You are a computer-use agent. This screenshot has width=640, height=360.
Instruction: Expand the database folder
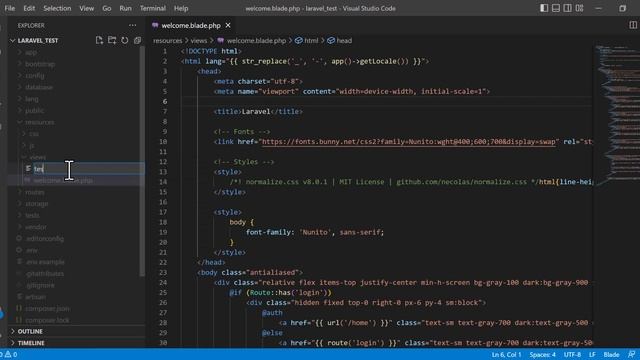point(39,87)
